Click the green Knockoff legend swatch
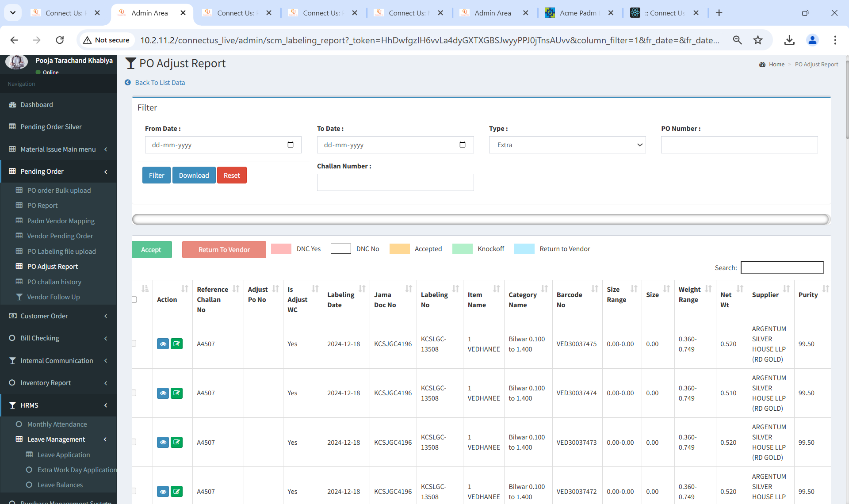 pyautogui.click(x=463, y=248)
